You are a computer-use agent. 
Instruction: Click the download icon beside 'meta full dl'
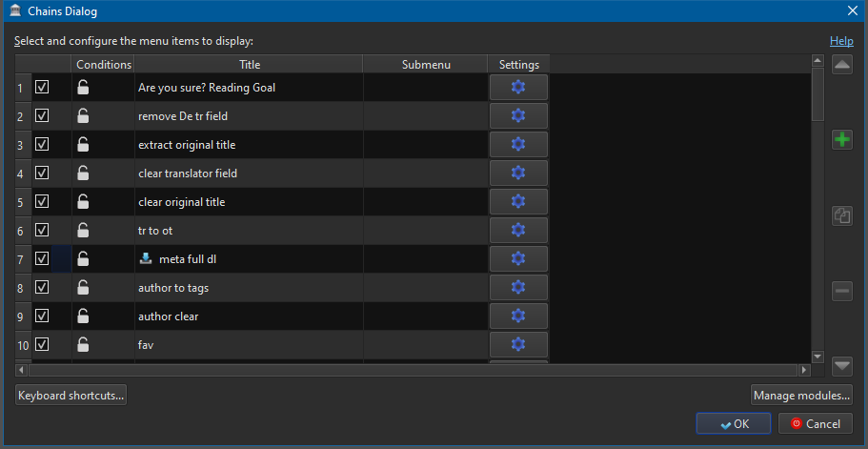click(146, 258)
